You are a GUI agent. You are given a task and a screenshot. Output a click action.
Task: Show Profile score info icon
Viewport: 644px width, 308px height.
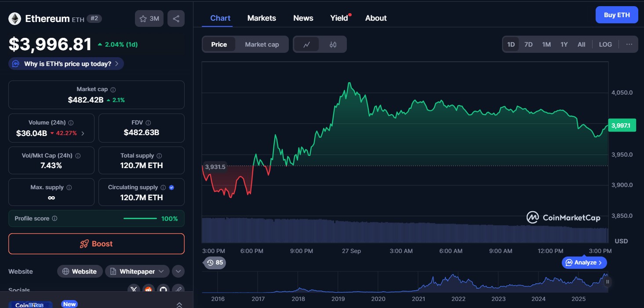coord(55,218)
